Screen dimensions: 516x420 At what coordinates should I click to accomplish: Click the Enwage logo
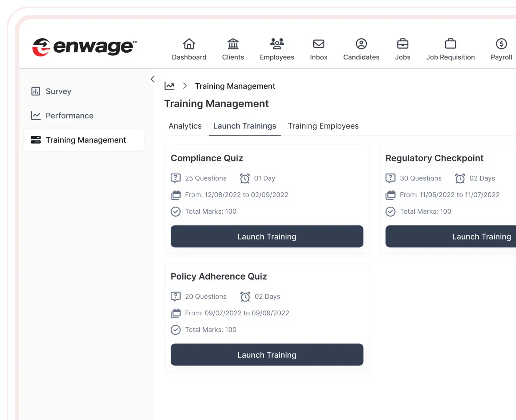(x=85, y=47)
